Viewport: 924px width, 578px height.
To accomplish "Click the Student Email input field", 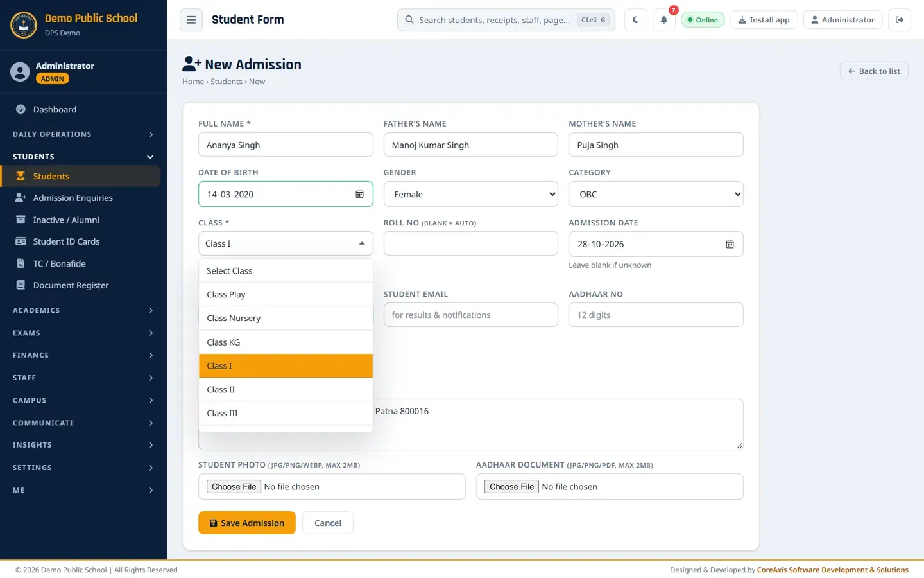I will pyautogui.click(x=471, y=315).
